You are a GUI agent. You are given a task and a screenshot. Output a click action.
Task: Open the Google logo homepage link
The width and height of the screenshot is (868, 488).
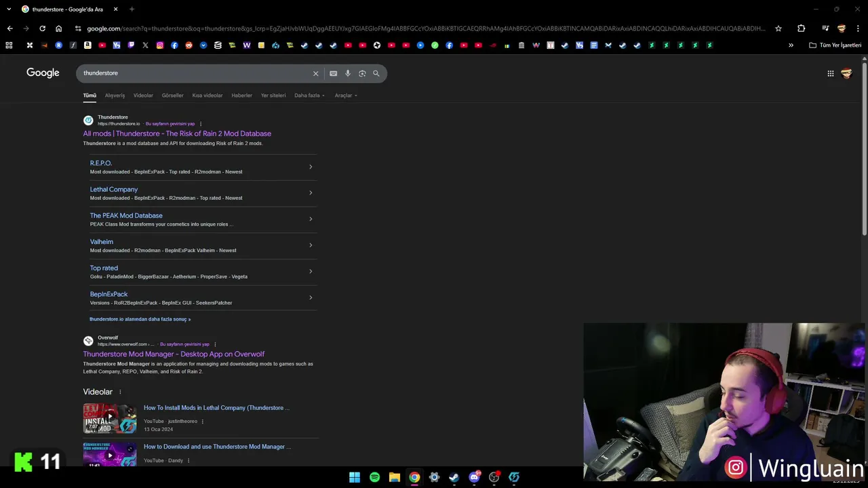43,73
